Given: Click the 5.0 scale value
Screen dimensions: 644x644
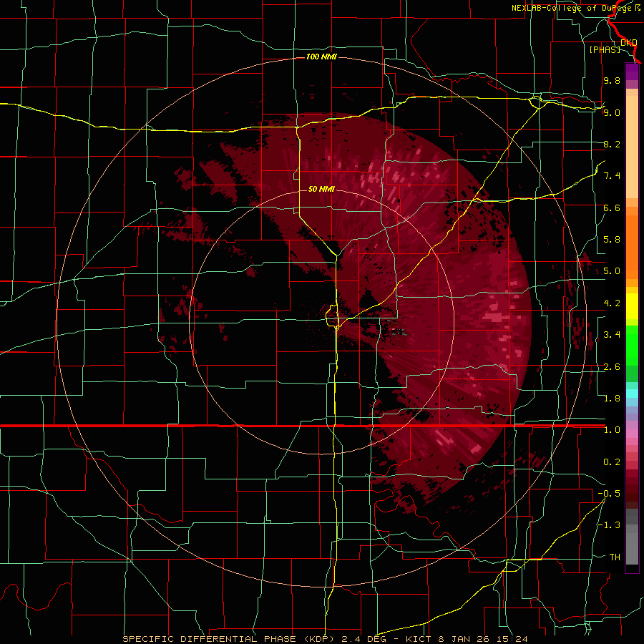Looking at the screenshot, I should tap(612, 271).
